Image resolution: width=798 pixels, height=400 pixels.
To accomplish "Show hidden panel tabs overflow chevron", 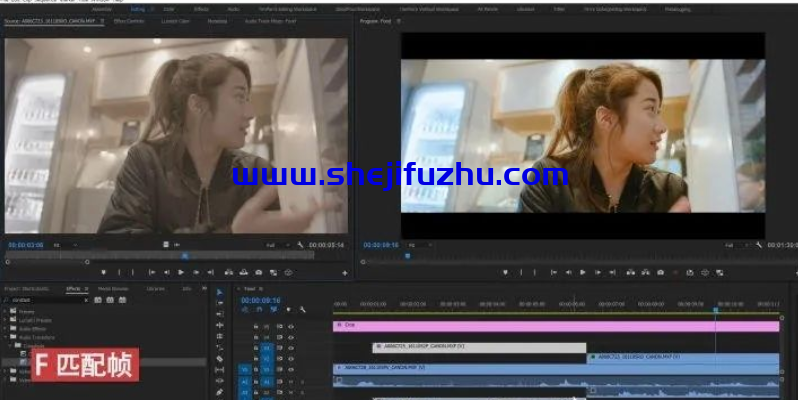I will [205, 289].
